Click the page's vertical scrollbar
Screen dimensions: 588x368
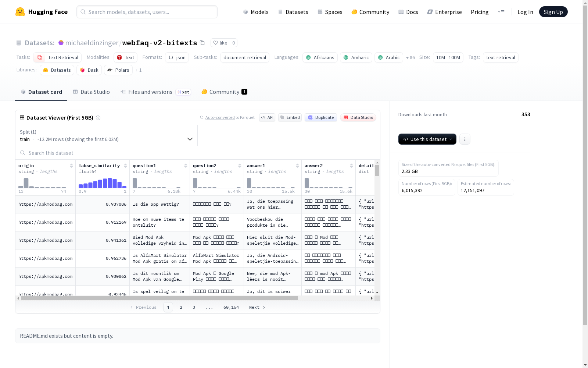585,166
